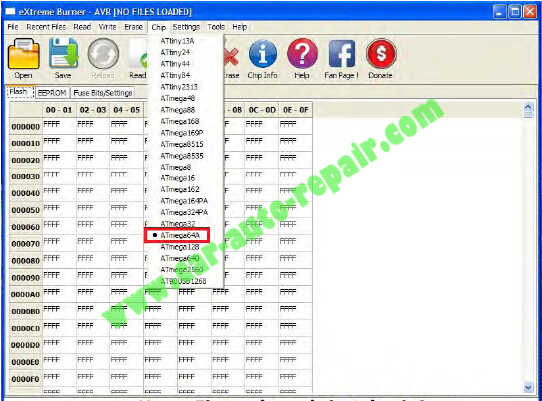Open the Fan Page Facebook icon
542x401 pixels.
coord(342,58)
